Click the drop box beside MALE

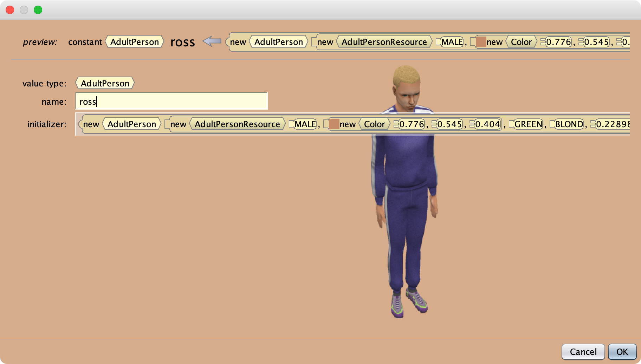291,124
